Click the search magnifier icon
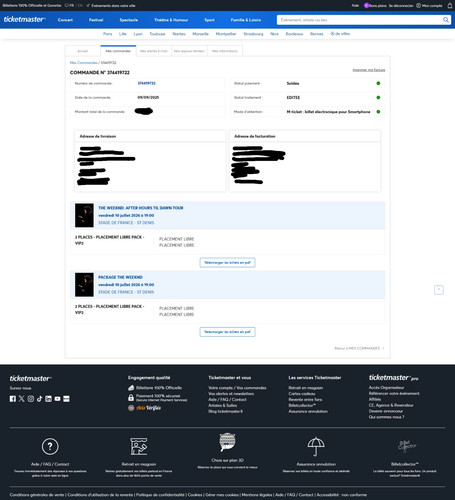 click(445, 20)
